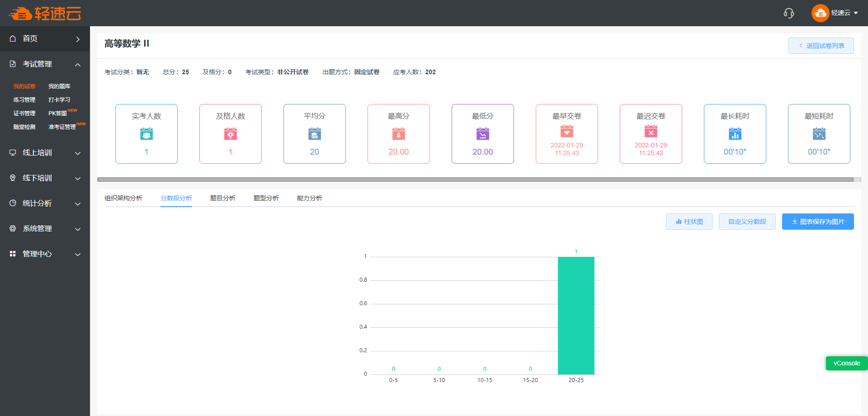Viewport: 868px width, 416px height.
Task: Click the 及格人数 calendar icon
Action: [231, 134]
